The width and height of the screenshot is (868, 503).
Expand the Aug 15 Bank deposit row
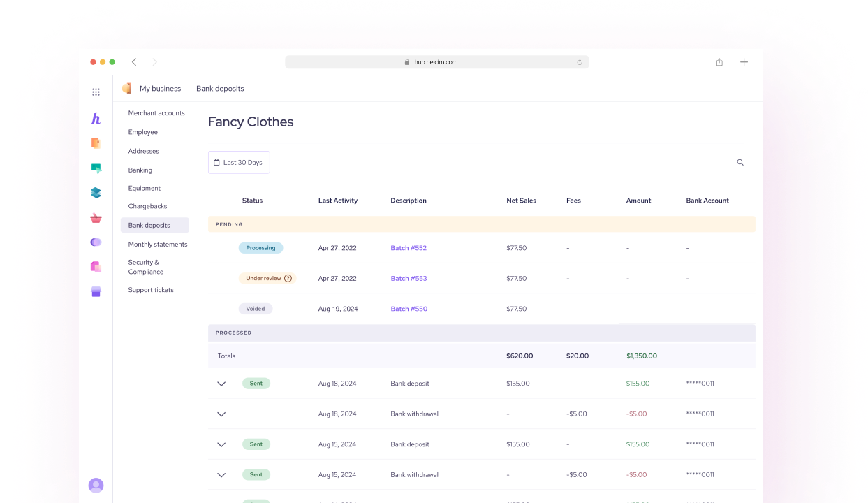click(221, 444)
